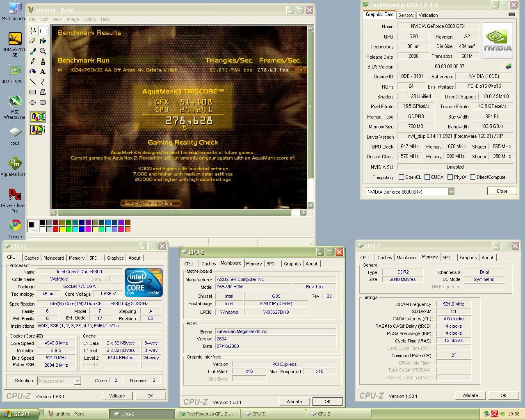Select the rectangular Select tool in Paint
The height and width of the screenshot is (420, 525).
[43, 31]
